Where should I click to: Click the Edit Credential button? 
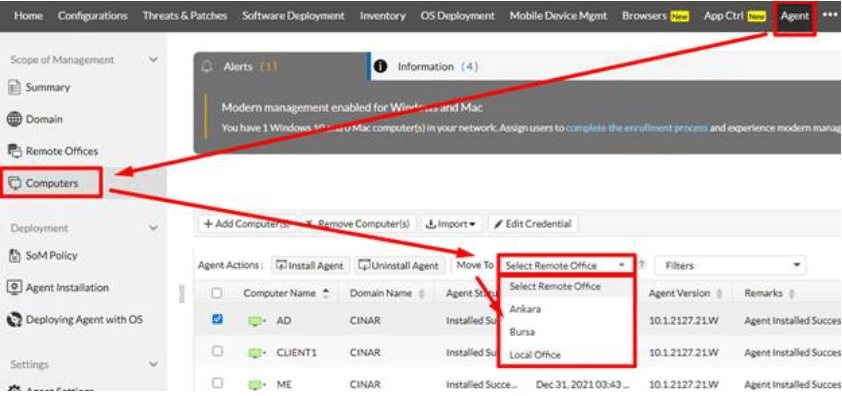[533, 224]
